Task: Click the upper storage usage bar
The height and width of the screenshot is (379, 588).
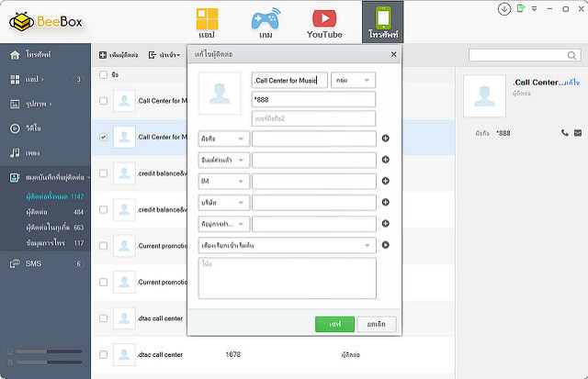Action: [x=49, y=351]
